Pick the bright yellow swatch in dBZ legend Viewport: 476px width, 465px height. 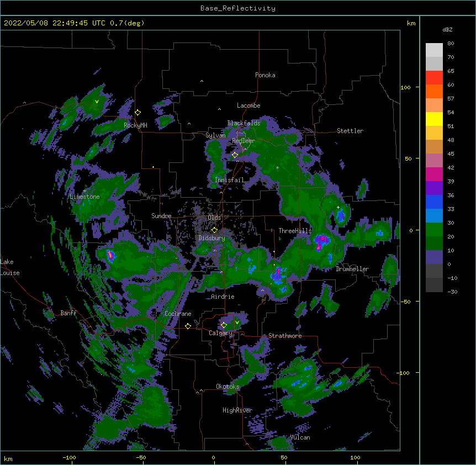click(434, 119)
